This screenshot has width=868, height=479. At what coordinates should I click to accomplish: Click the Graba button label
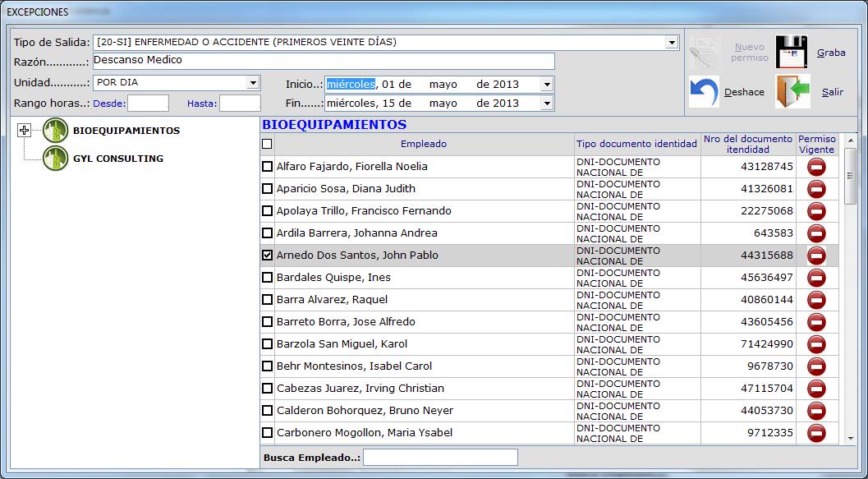[831, 53]
